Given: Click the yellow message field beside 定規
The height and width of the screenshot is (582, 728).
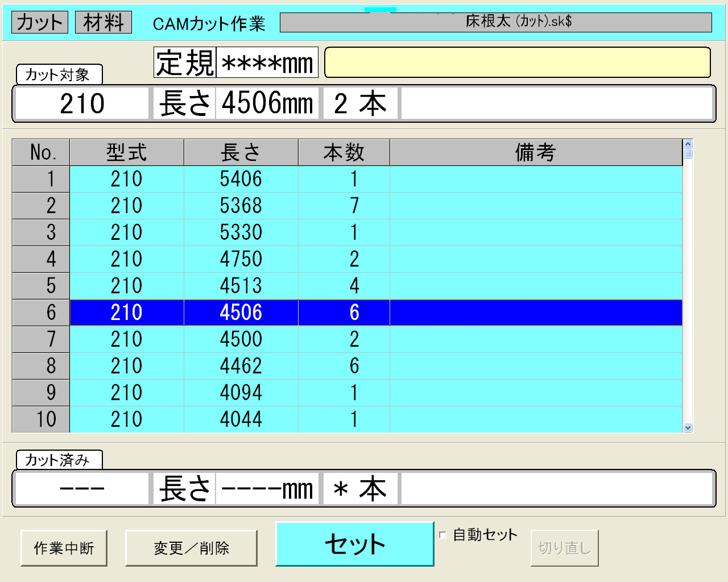Looking at the screenshot, I should click(517, 63).
